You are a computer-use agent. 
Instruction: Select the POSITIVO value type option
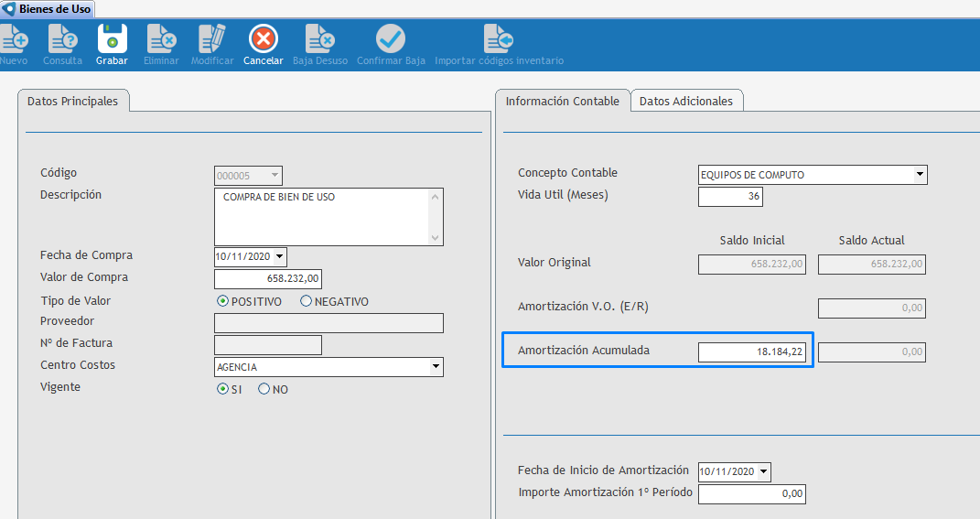(222, 301)
